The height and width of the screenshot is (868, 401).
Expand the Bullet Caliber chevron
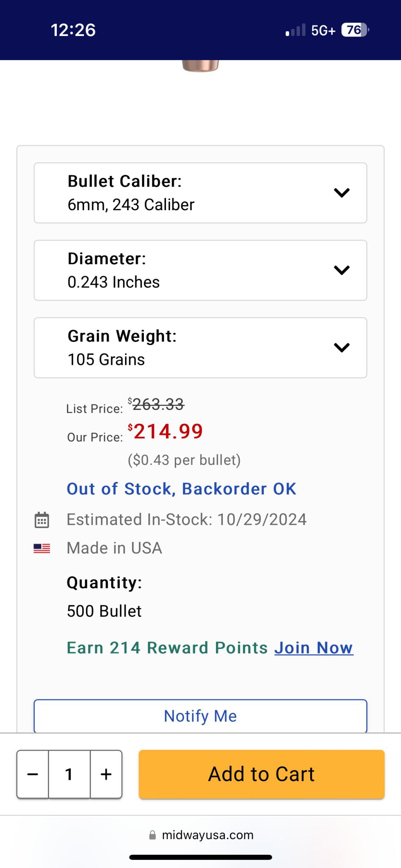point(342,193)
